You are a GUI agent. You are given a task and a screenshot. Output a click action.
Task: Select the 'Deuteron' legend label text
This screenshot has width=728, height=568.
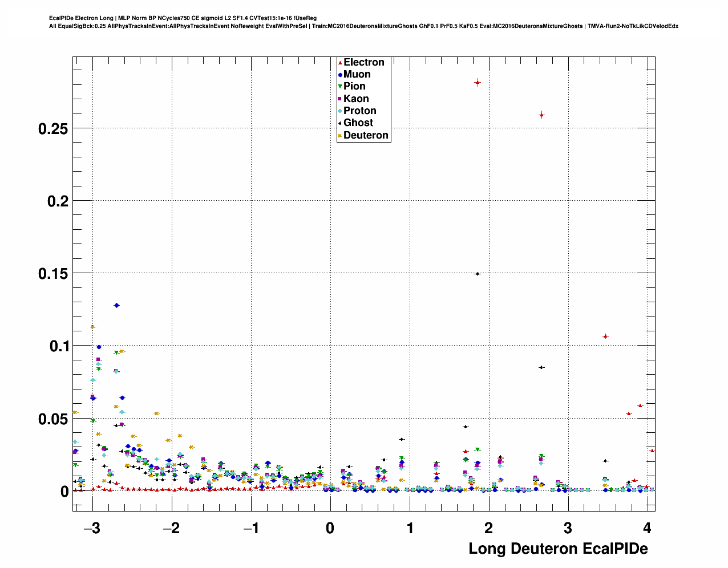tap(366, 136)
